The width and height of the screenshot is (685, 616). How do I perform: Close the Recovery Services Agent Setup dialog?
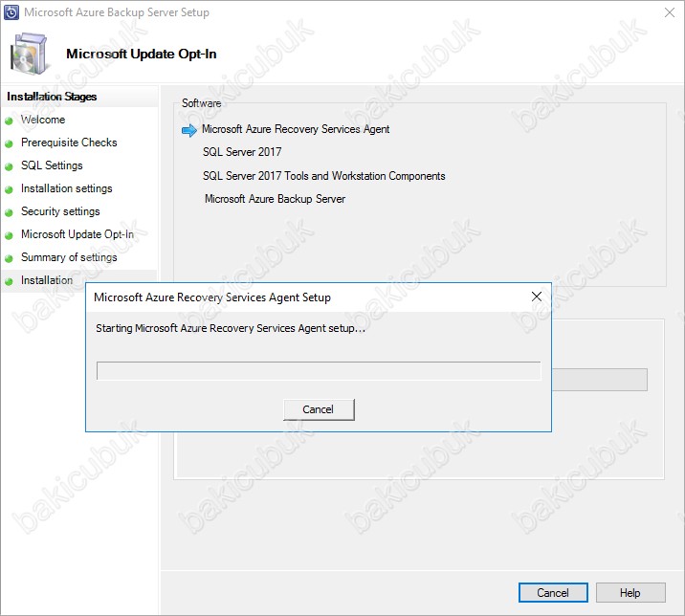537,297
